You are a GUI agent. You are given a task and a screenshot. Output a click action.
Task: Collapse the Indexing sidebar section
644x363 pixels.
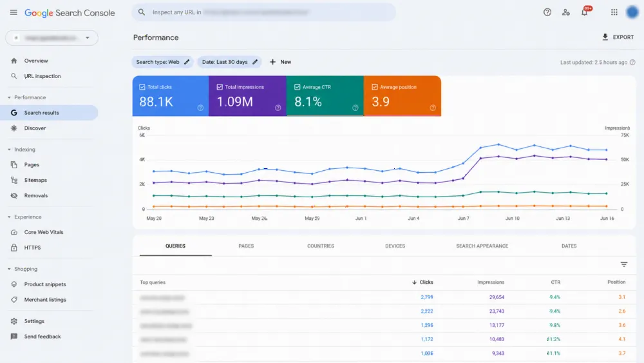click(x=9, y=150)
